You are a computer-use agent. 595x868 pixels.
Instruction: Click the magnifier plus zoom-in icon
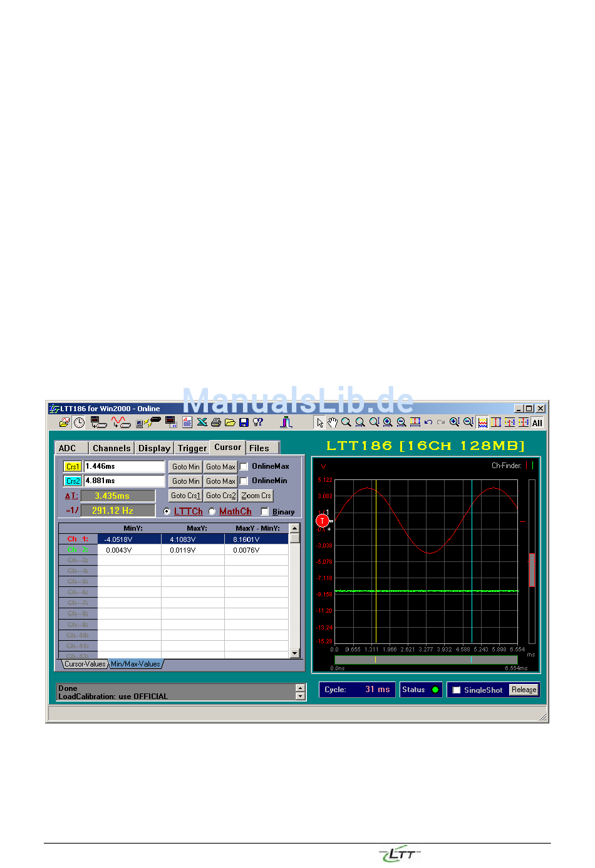[388, 423]
